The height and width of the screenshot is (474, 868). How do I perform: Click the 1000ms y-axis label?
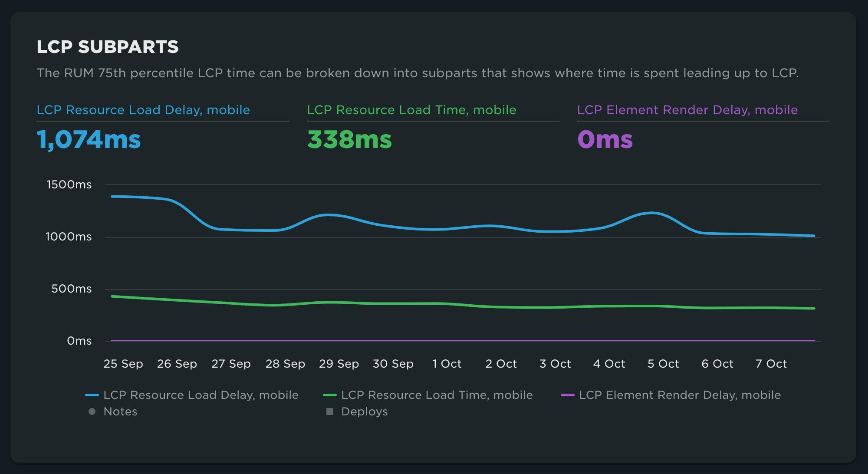69,237
